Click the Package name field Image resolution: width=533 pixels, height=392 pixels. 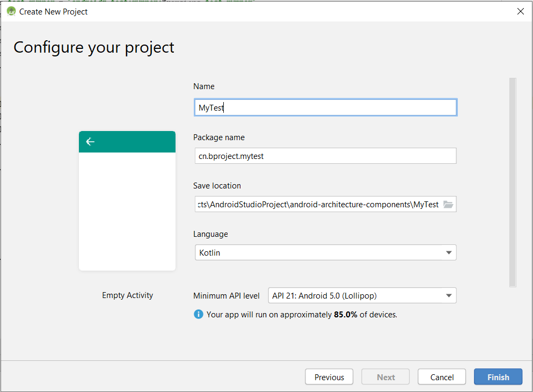pyautogui.click(x=325, y=156)
